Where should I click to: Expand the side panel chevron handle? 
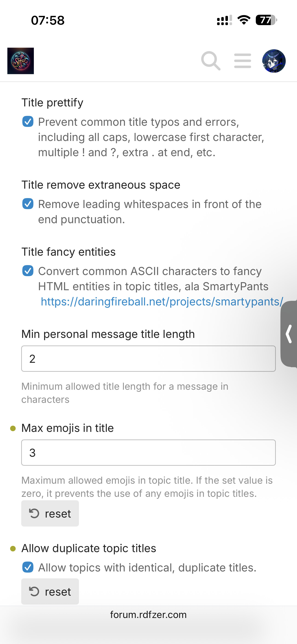coord(289,334)
